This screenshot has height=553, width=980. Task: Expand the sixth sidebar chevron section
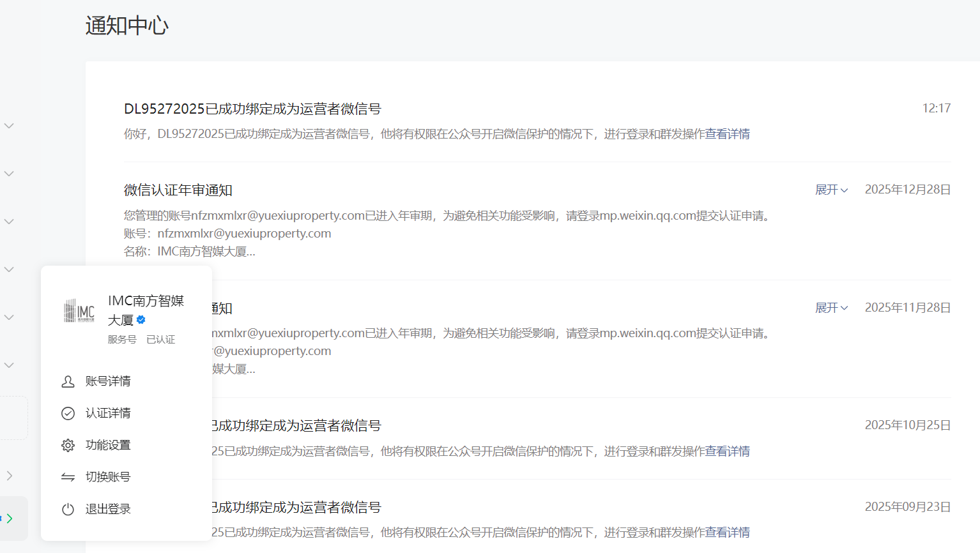[9, 365]
